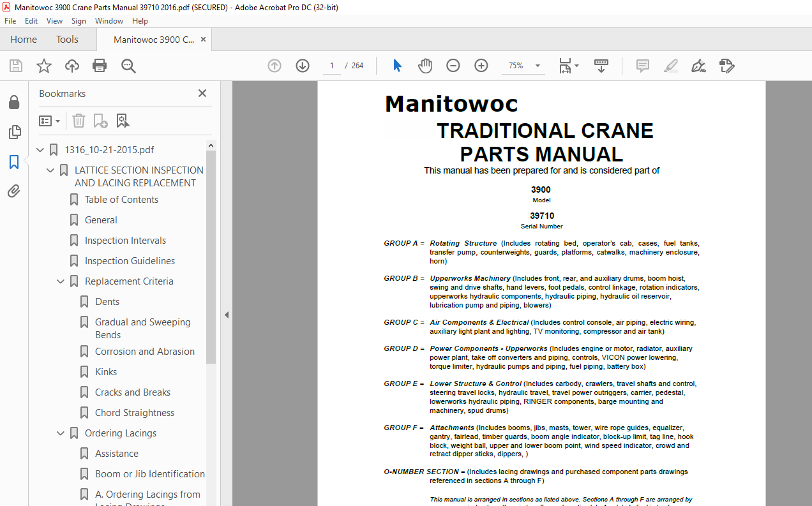
Task: Collapse the 1316_10-21-2015.pdf bookmark
Action: point(41,150)
